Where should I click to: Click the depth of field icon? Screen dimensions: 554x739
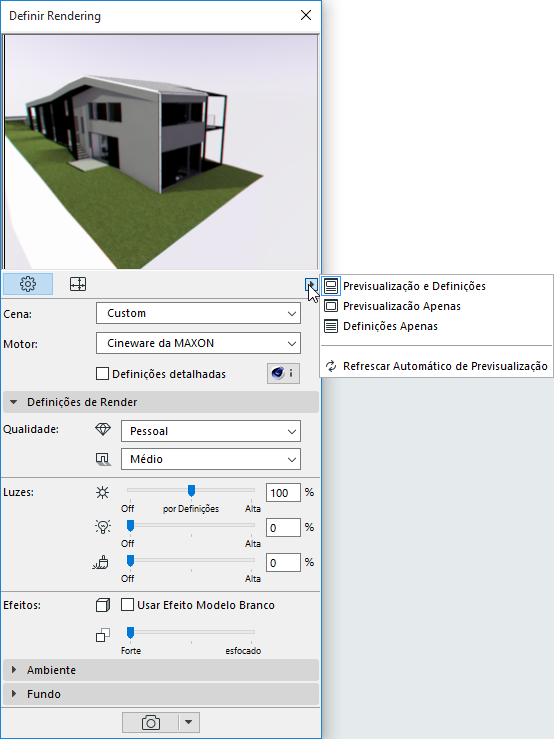coord(103,635)
